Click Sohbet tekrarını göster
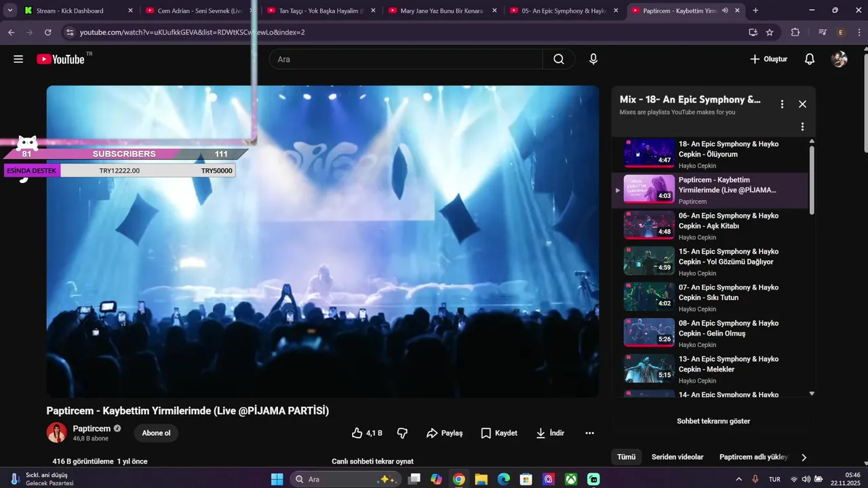 tap(713, 421)
